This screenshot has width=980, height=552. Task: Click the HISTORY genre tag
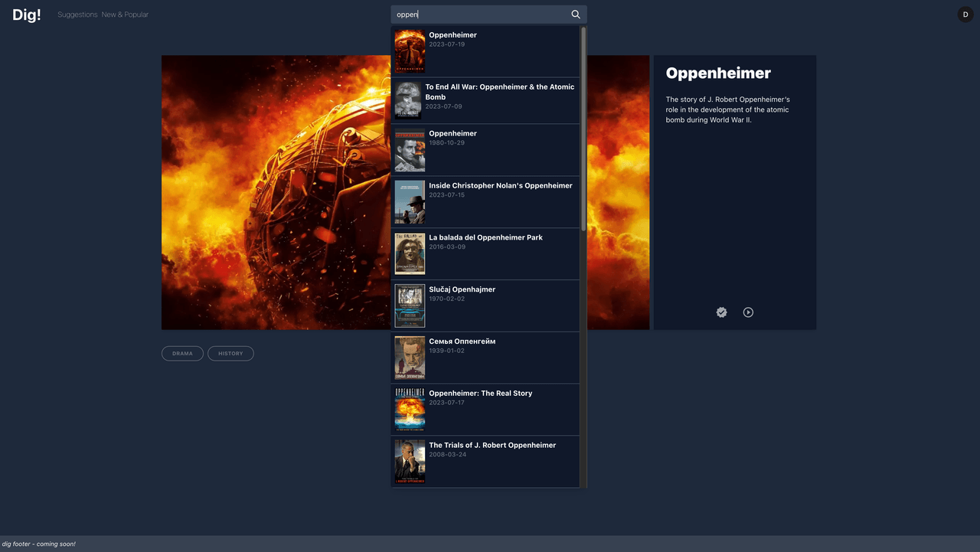click(x=230, y=354)
